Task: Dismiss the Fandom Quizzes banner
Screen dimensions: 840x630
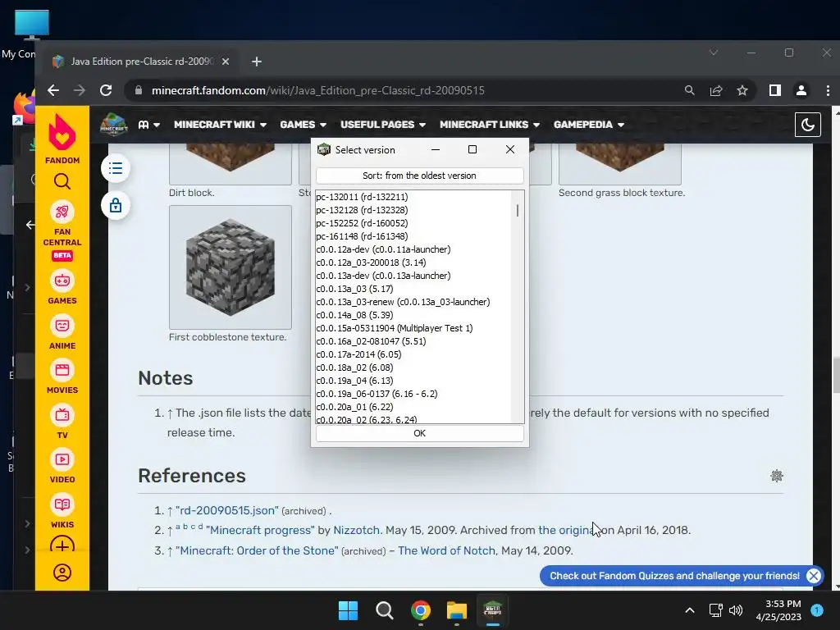Action: [x=813, y=576]
